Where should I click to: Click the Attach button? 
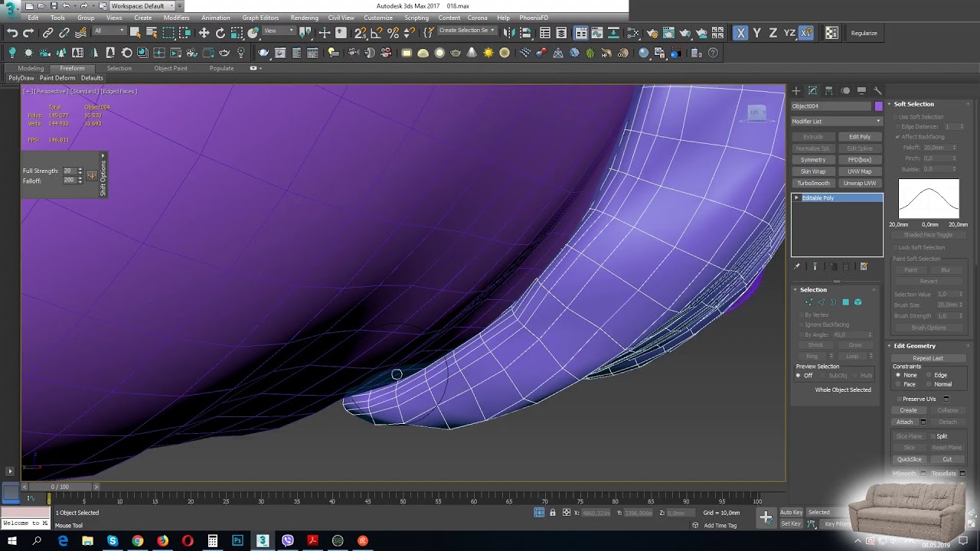point(905,422)
